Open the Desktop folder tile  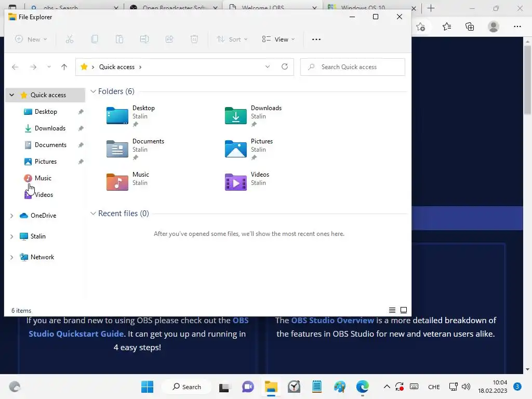(130, 116)
